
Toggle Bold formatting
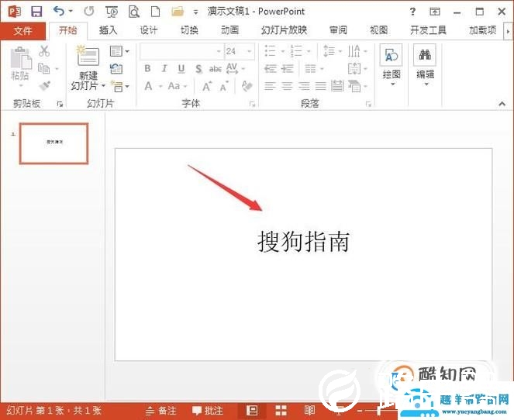click(x=147, y=68)
